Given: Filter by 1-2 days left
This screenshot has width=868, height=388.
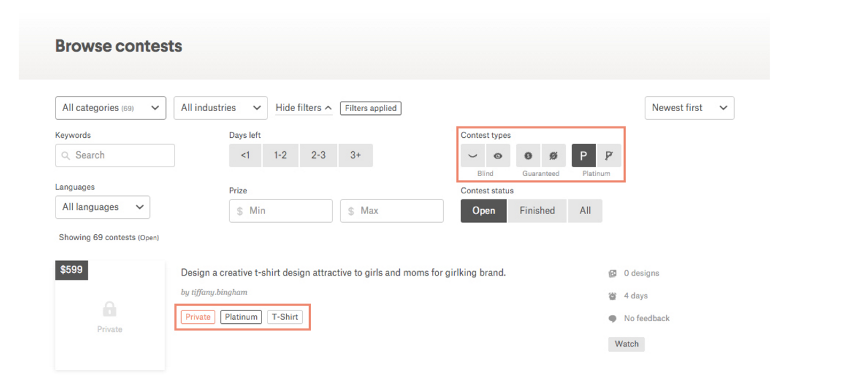Looking at the screenshot, I should pos(280,155).
